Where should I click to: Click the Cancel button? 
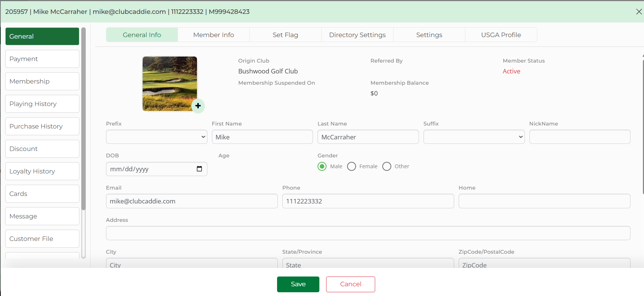pyautogui.click(x=350, y=284)
